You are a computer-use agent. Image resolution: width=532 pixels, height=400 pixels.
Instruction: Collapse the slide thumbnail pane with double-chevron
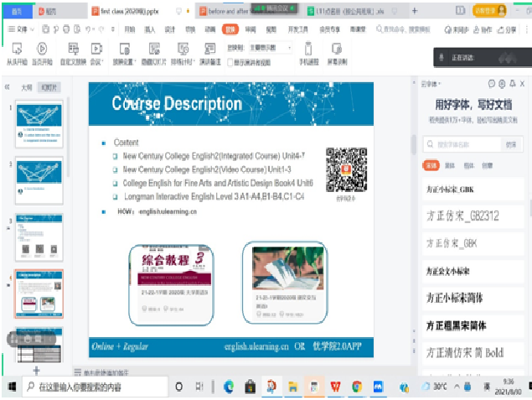8,87
